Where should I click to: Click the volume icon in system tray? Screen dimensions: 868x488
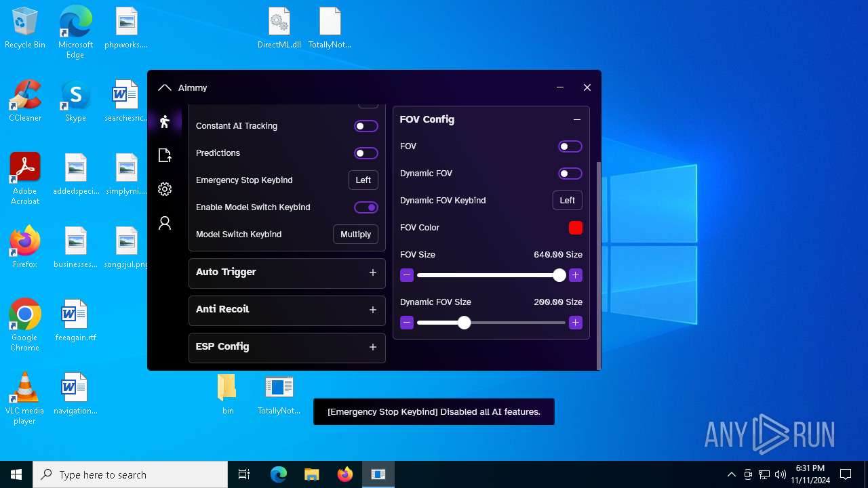point(780,474)
